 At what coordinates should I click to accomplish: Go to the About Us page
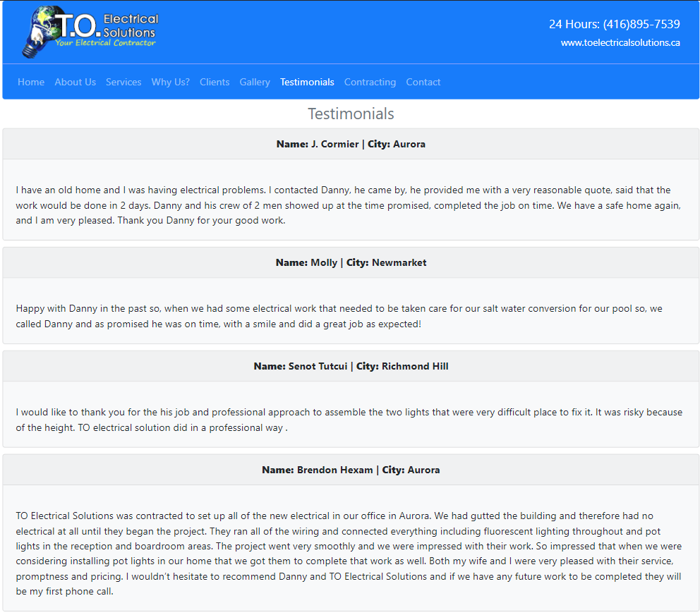click(x=75, y=82)
